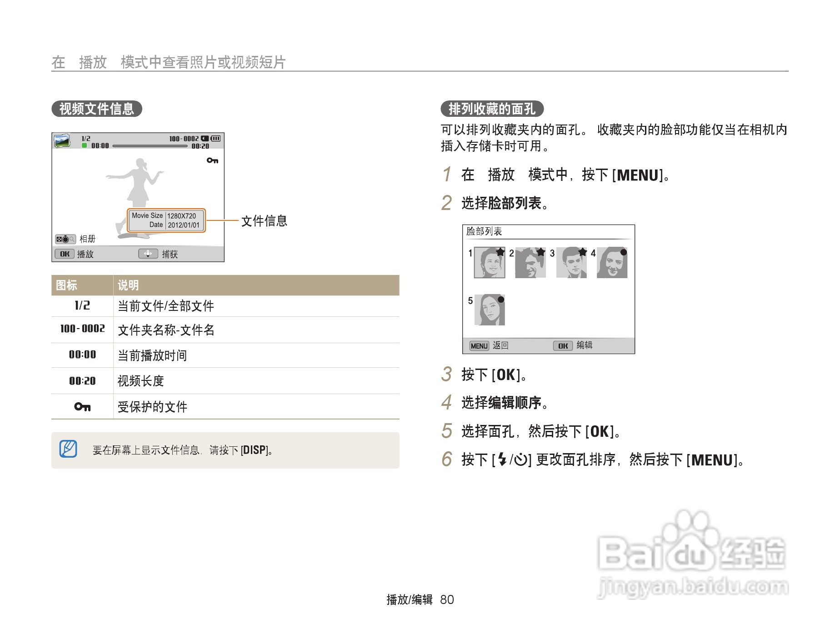This screenshot has height=634, width=840.
Task: Click the 排列收藏的面孔 section heading
Action: [x=492, y=109]
